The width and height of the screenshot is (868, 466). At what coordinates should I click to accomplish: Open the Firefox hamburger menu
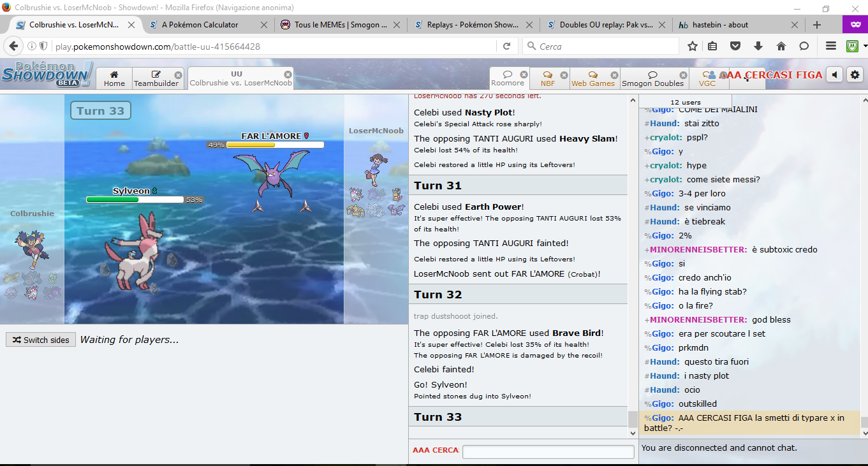point(831,47)
